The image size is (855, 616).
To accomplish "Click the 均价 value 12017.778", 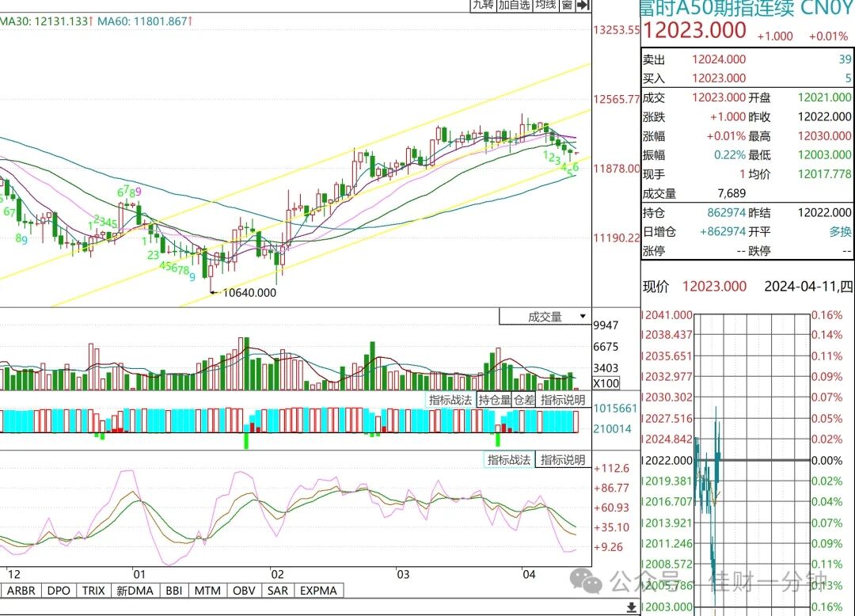I will point(824,174).
